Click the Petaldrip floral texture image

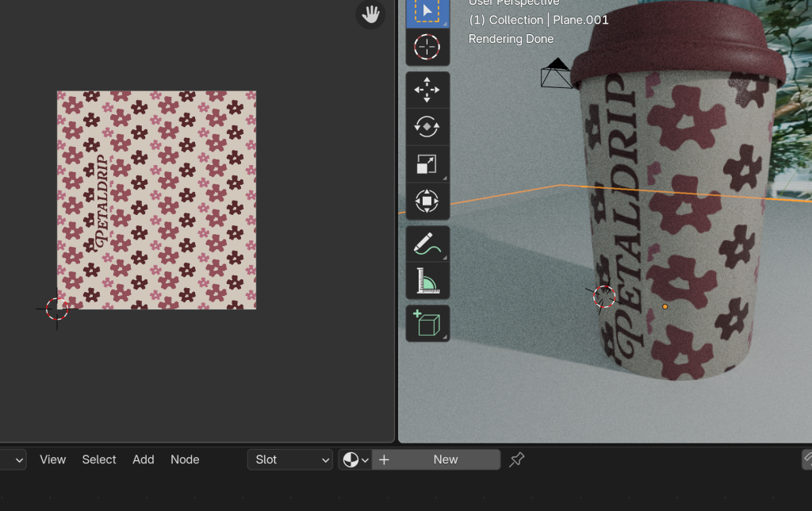pos(156,200)
